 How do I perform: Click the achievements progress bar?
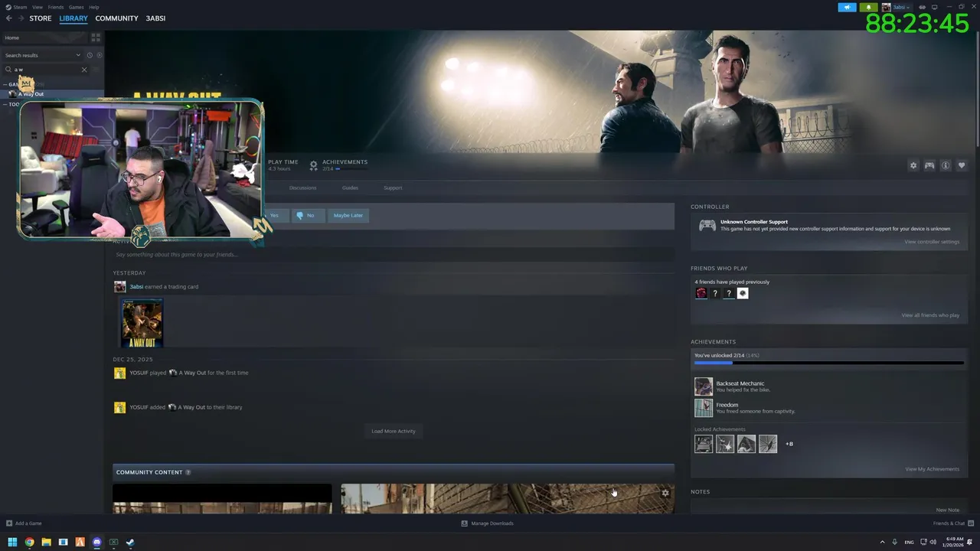point(828,363)
